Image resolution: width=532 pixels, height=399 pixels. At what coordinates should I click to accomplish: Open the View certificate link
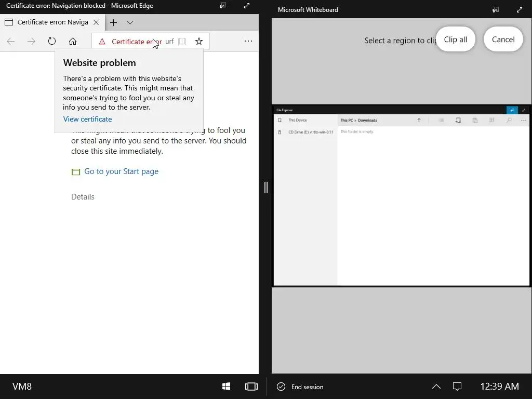[87, 119]
